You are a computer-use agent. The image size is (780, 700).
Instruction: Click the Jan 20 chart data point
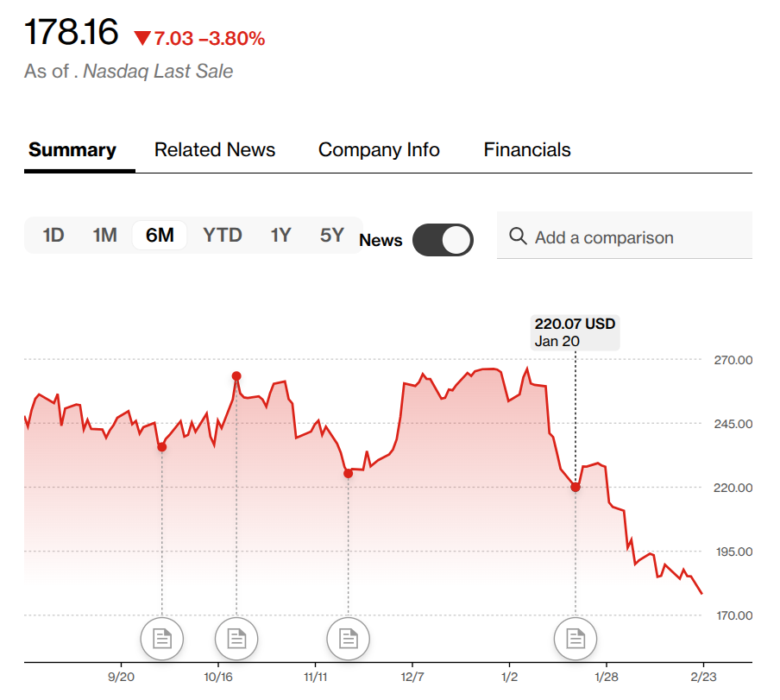coord(576,487)
